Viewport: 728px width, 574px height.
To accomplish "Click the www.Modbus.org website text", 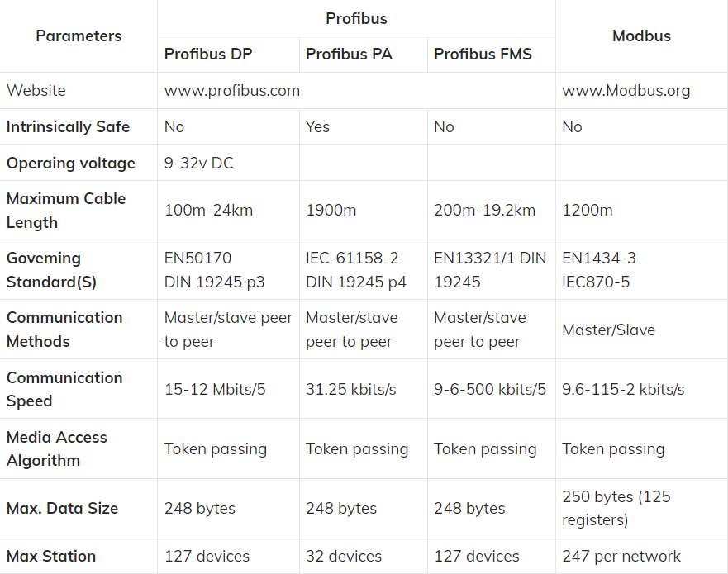I will pyautogui.click(x=626, y=91).
